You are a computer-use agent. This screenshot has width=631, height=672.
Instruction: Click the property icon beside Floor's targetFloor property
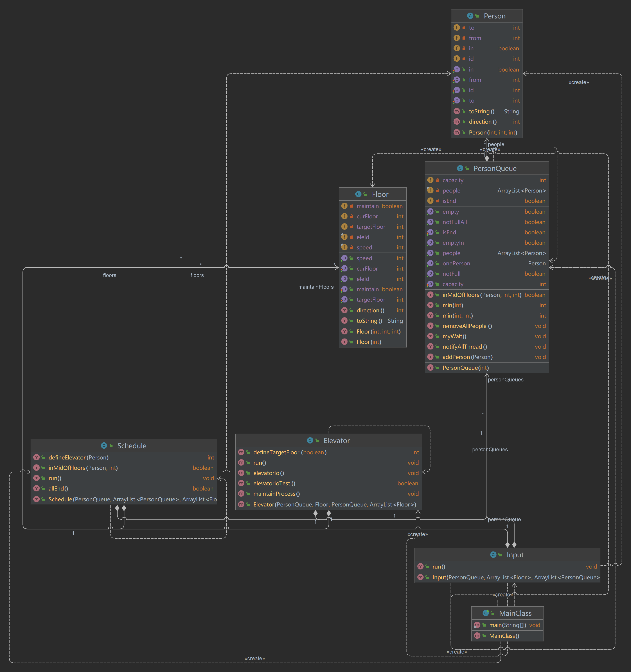point(344,300)
